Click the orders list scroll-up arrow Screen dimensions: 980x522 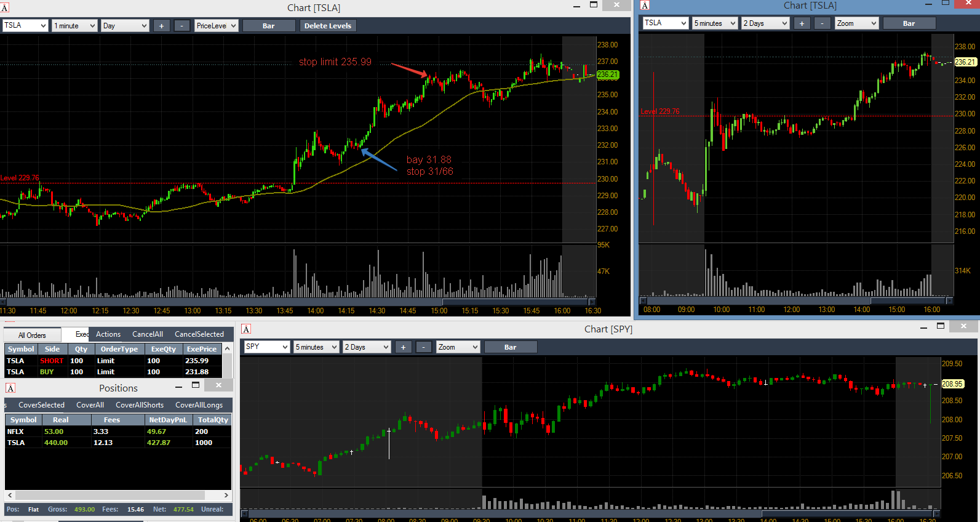227,348
